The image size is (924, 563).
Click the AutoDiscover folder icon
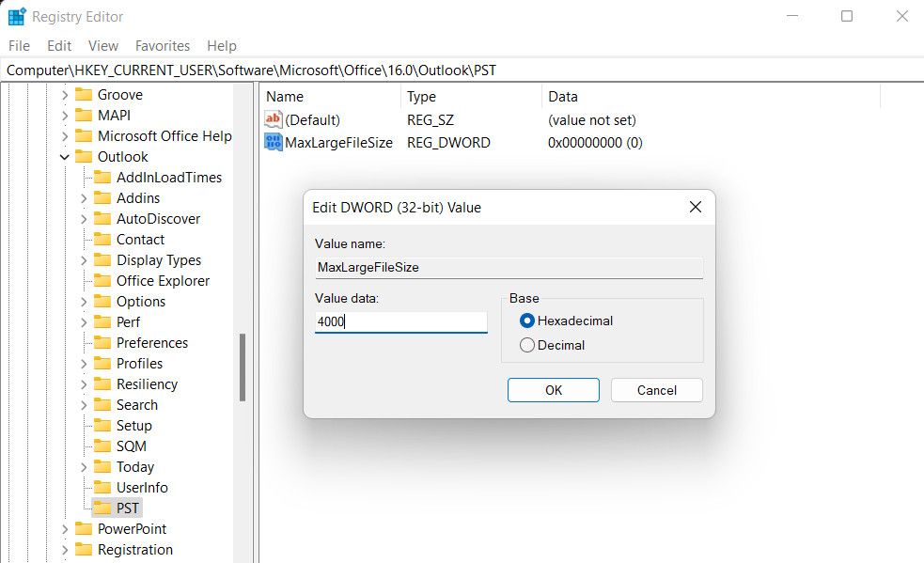pyautogui.click(x=102, y=218)
